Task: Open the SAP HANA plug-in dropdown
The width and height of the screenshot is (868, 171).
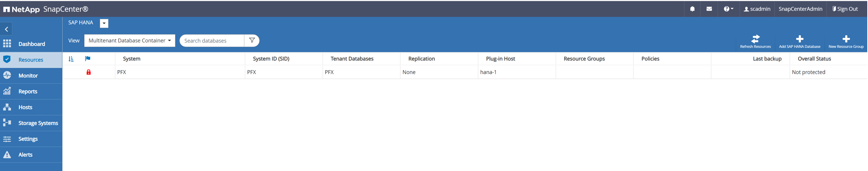Action: pos(104,23)
